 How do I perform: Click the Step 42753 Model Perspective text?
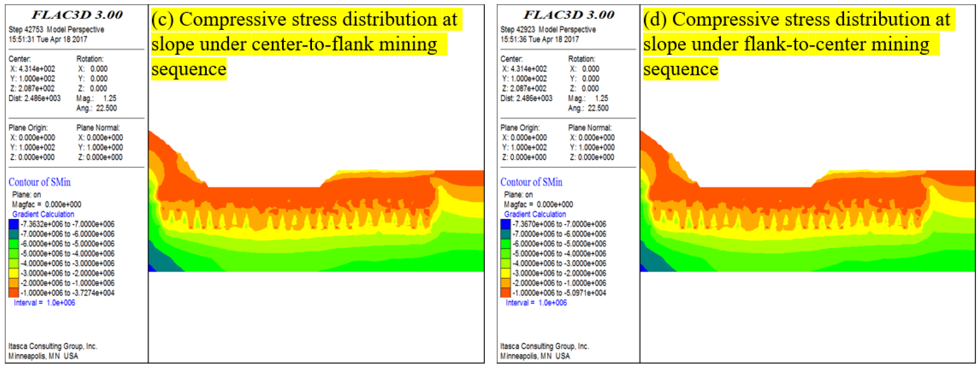tap(56, 29)
